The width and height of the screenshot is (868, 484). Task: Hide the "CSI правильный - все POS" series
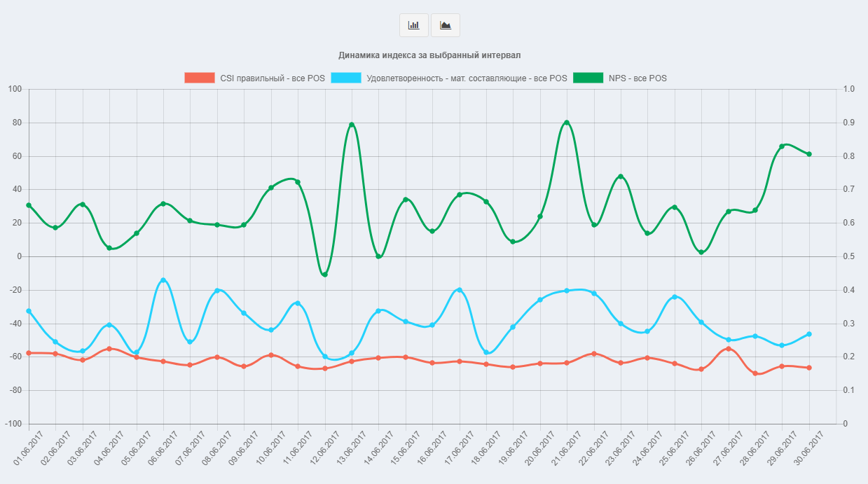pyautogui.click(x=272, y=78)
